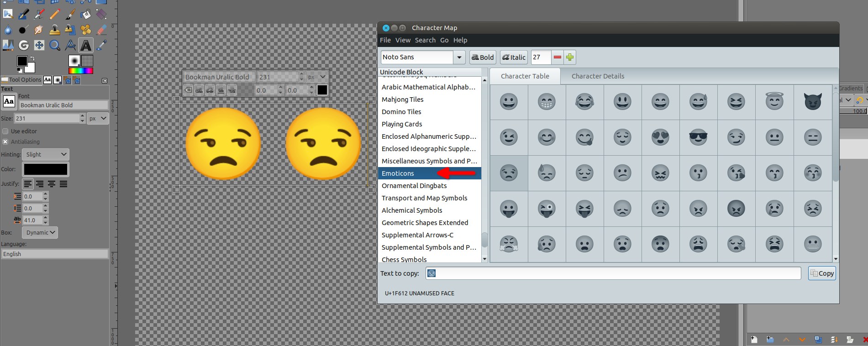Image resolution: width=868 pixels, height=346 pixels.
Task: Toggle bold in on-canvas text toolbar
Action: tap(199, 90)
